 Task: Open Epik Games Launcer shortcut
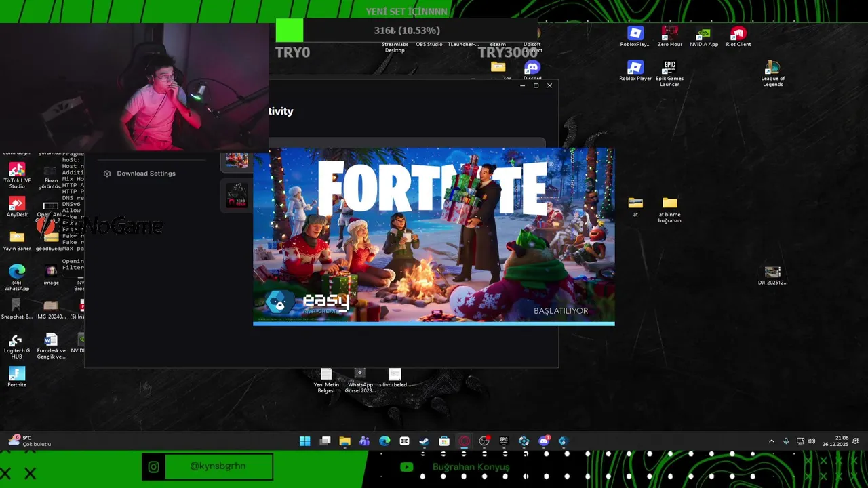(670, 73)
